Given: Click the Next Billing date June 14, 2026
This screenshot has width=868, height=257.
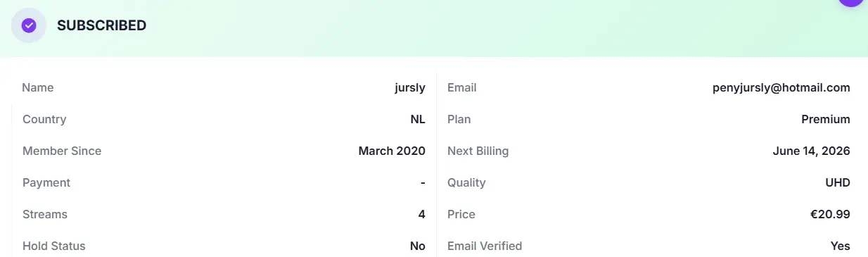Looking at the screenshot, I should (x=810, y=151).
